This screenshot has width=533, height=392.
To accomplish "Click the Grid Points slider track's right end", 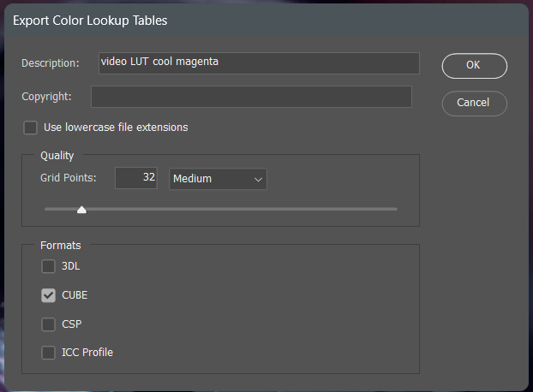I will 394,209.
